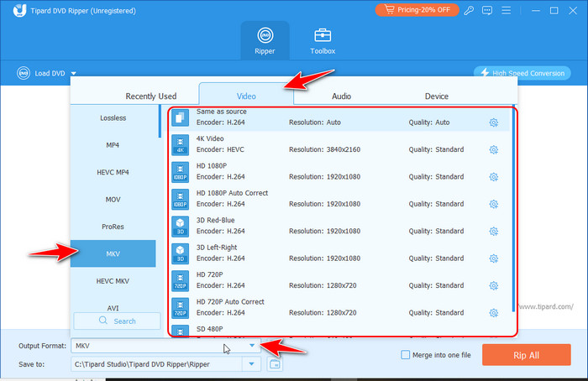Click the 3D Left-Right preset icon
The height and width of the screenshot is (381, 588).
(180, 253)
